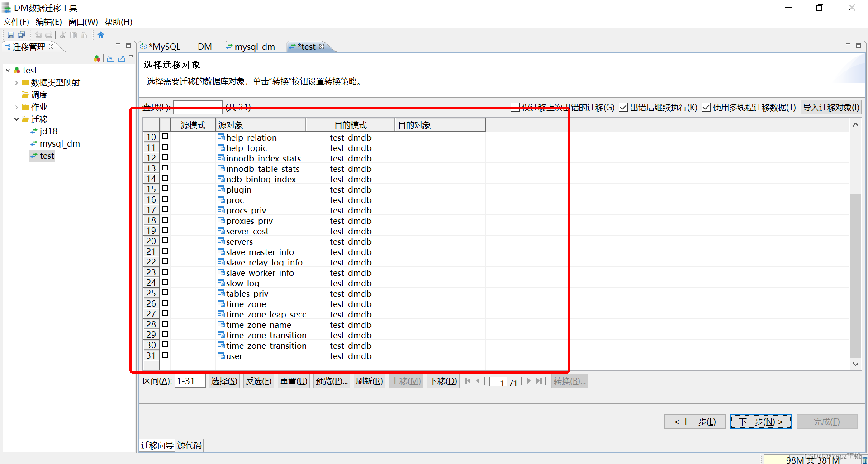Viewport: 868px width, 464px height.
Task: Click the Paste clipboard icon
Action: click(x=84, y=35)
